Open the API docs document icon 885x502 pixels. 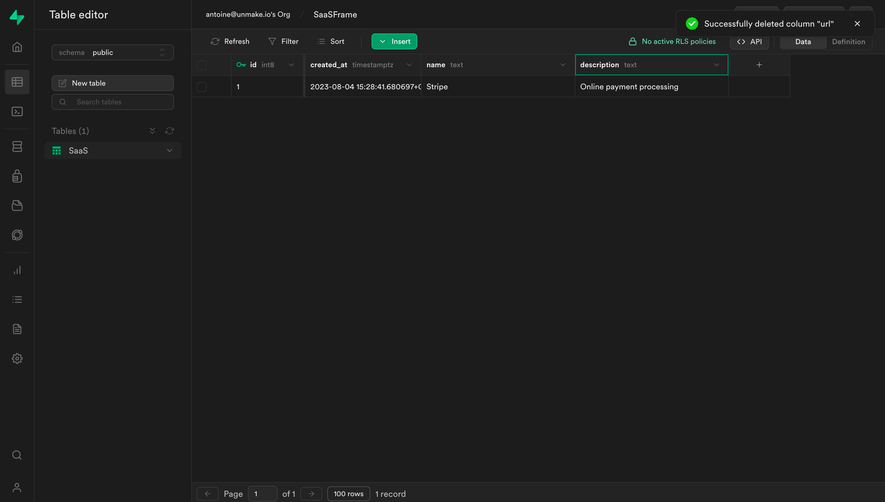[17, 329]
